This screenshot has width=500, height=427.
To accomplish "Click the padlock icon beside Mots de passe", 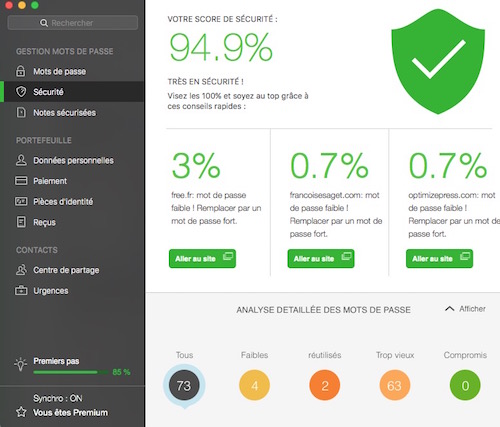I will click(21, 71).
